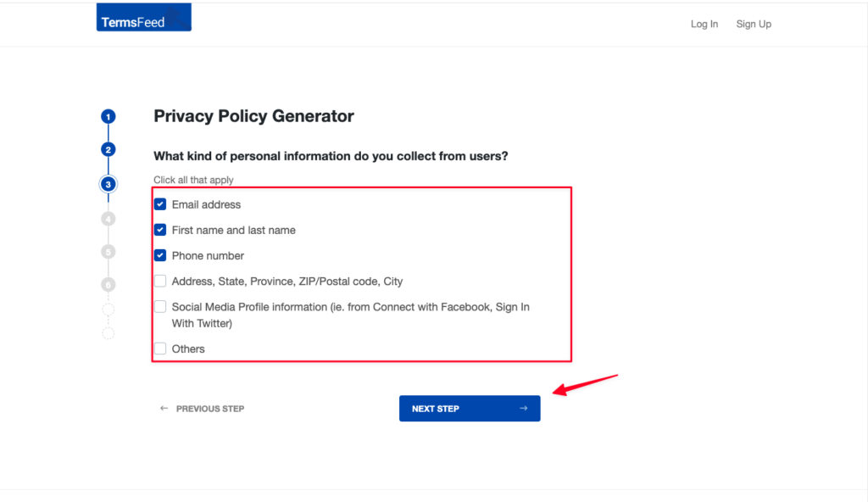
Task: Click the step 6 circle
Action: [108, 285]
